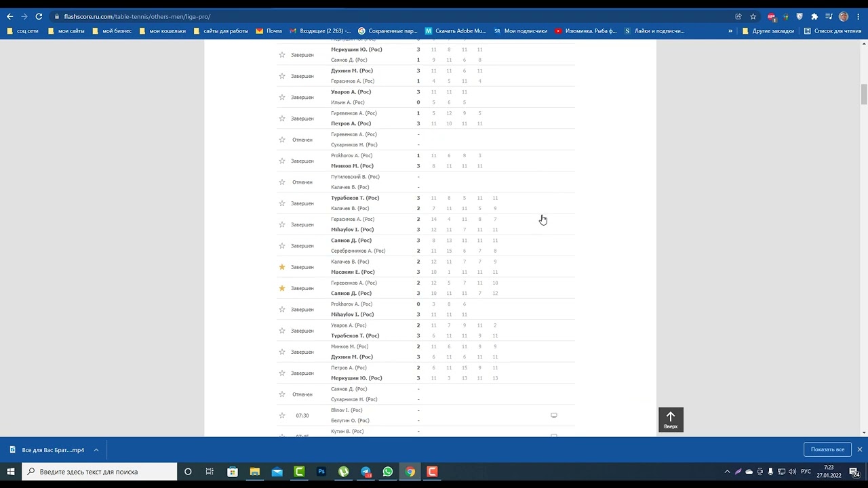Open 'Изюминка. Рыба ф...' YouTube bookmark
Viewport: 868px width, 488px height.
pyautogui.click(x=586, y=30)
